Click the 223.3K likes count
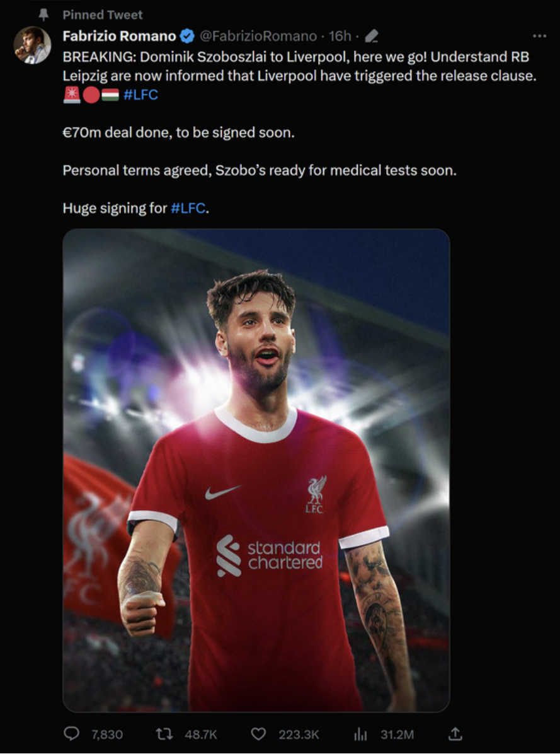 (x=299, y=734)
